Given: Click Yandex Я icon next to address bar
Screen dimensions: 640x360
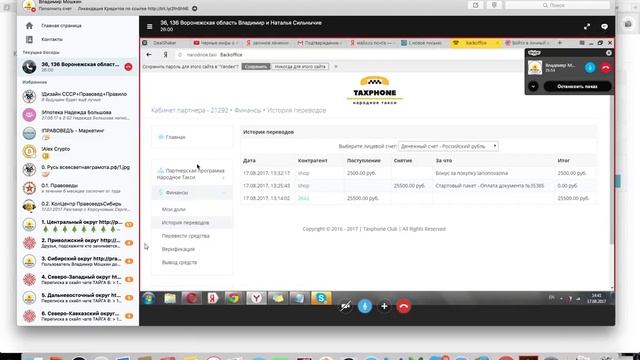Looking at the screenshot, I should pos(165,55).
